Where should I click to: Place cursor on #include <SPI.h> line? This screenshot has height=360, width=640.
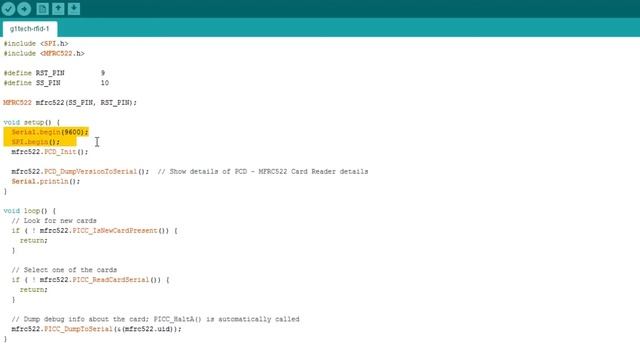36,43
